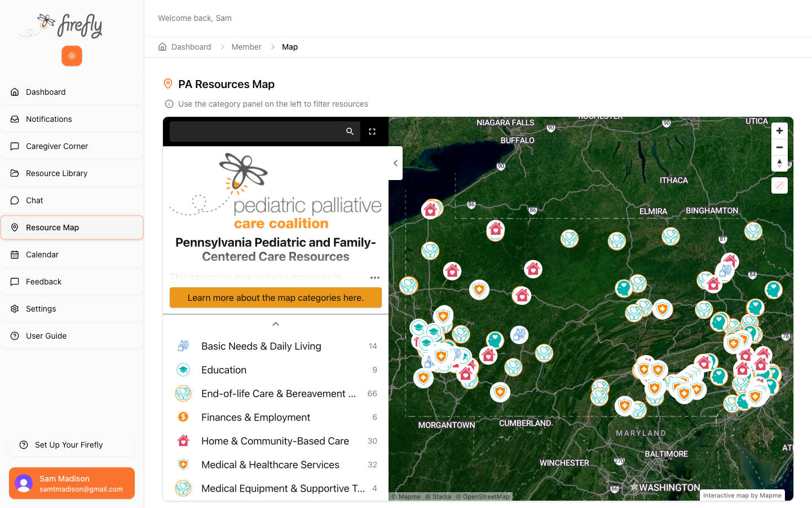Enter fullscreen using the map fullscreen icon
Image resolution: width=812 pixels, height=508 pixels.
[372, 131]
